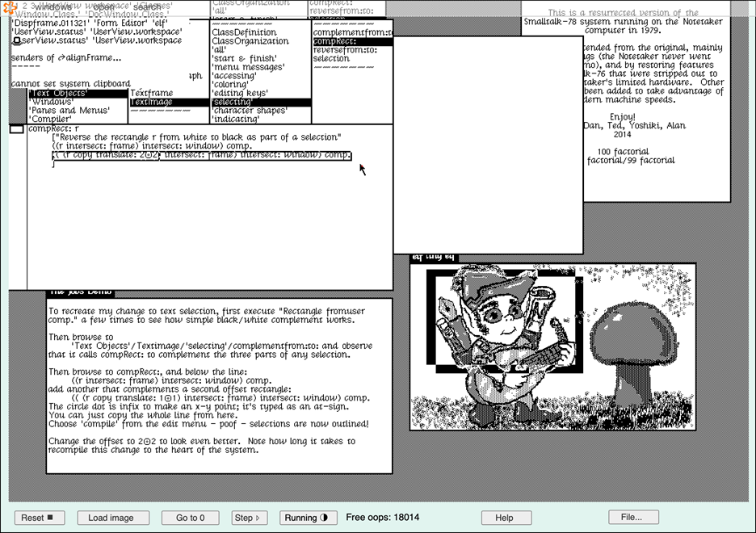Toggle the Running state button
756x533 pixels.
tap(309, 518)
